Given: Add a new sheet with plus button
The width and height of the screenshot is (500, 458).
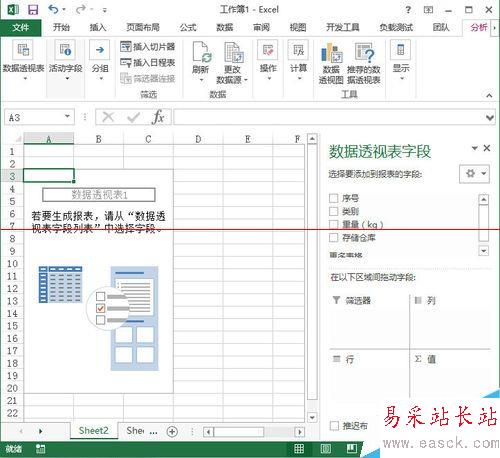Looking at the screenshot, I should pyautogui.click(x=172, y=432).
